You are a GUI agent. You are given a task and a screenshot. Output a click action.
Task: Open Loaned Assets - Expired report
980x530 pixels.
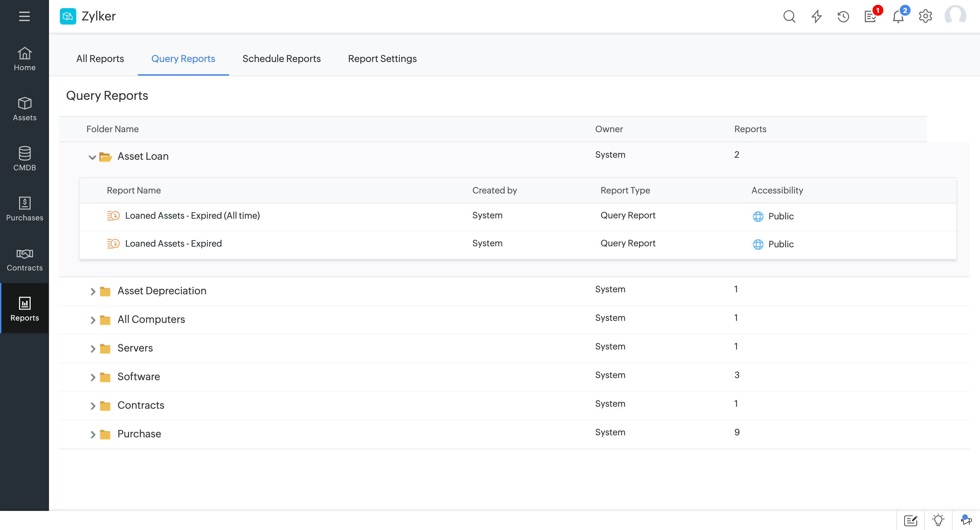[173, 243]
